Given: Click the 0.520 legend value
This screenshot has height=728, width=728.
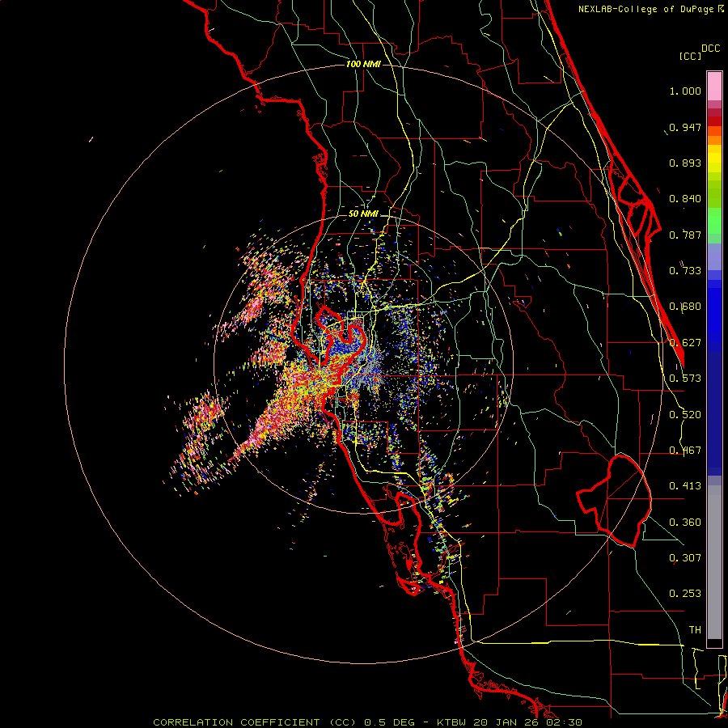Looking at the screenshot, I should point(685,415).
